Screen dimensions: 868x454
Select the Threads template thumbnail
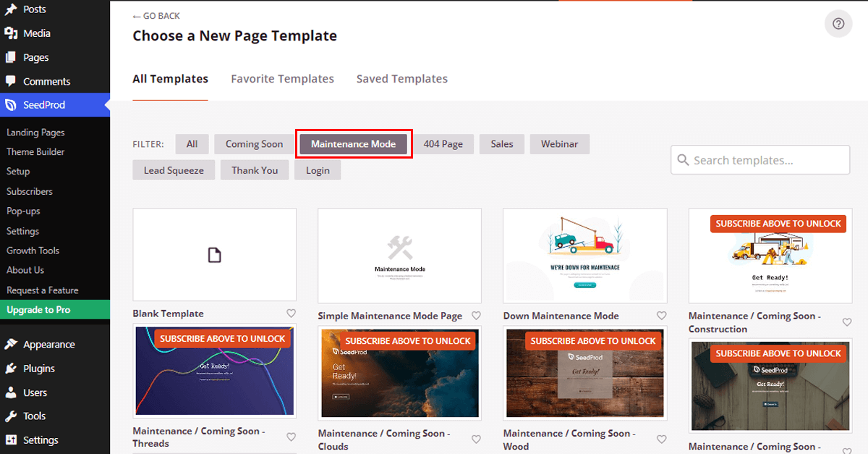pyautogui.click(x=215, y=371)
